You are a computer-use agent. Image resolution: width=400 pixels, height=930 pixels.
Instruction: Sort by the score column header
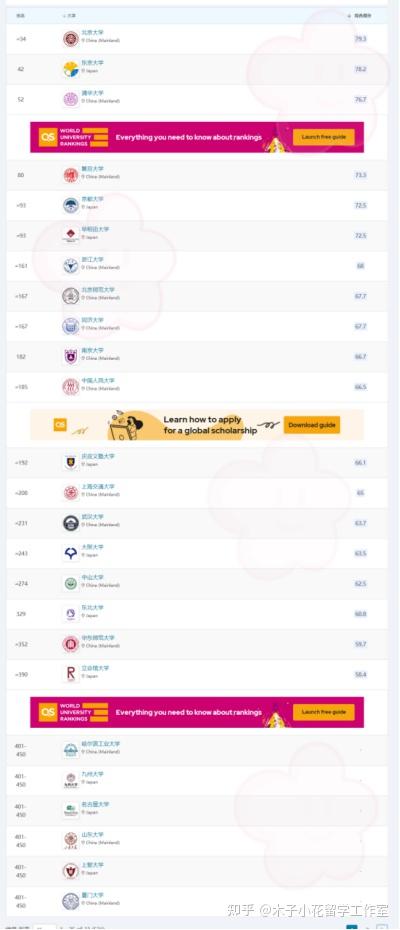pos(360,16)
